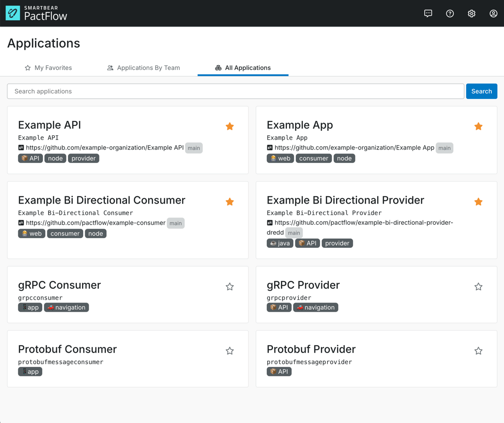Open the gRPC Provider application title

[x=303, y=285]
